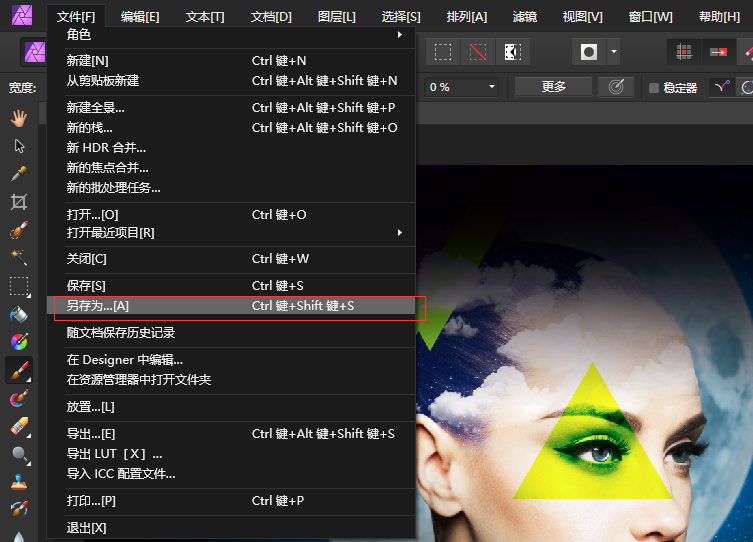Viewport: 753px width, 542px height.
Task: Enable the 稳定器 checkbox
Action: click(654, 88)
